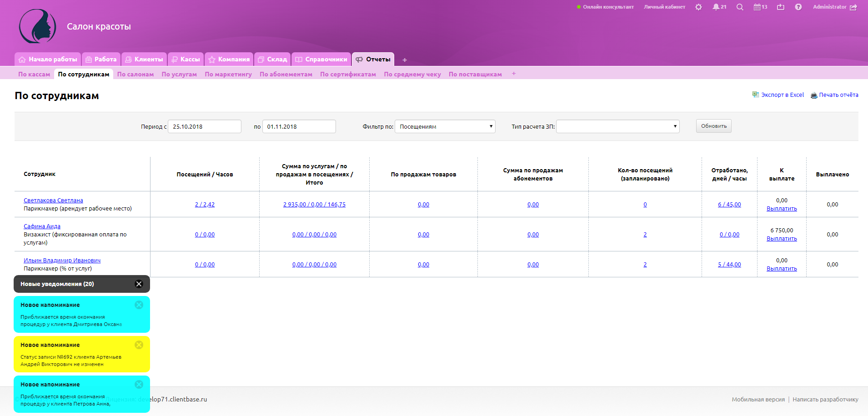Click the salon logo icon

click(38, 26)
